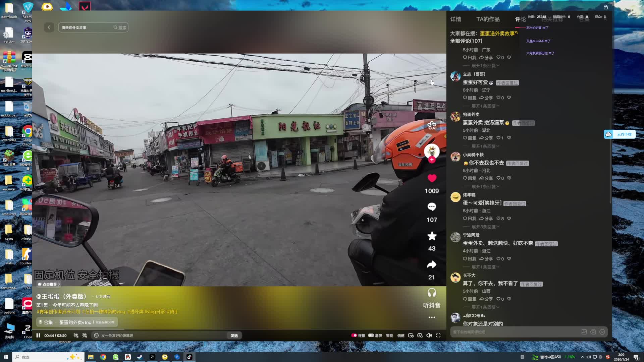This screenshot has width=644, height=362.
Task: Pause the video playback
Action: 38,336
